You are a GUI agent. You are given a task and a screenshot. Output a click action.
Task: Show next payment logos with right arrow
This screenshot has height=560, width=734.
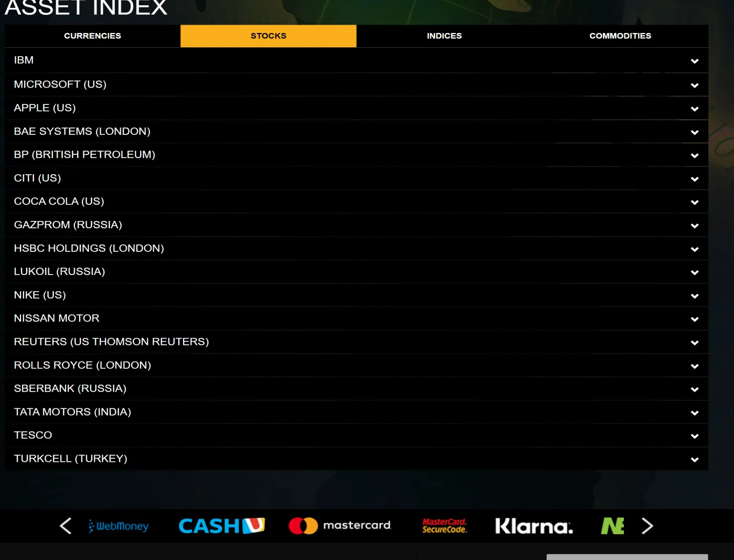click(647, 526)
